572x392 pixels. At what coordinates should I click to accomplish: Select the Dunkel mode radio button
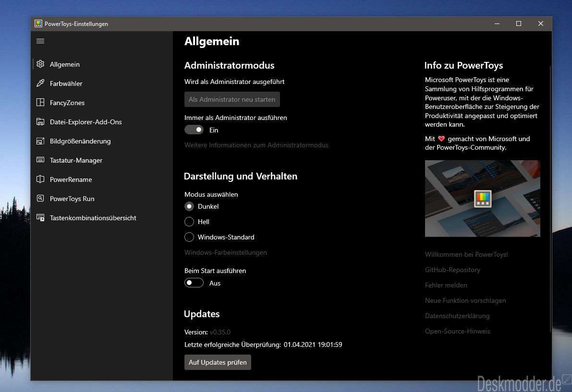coord(189,206)
